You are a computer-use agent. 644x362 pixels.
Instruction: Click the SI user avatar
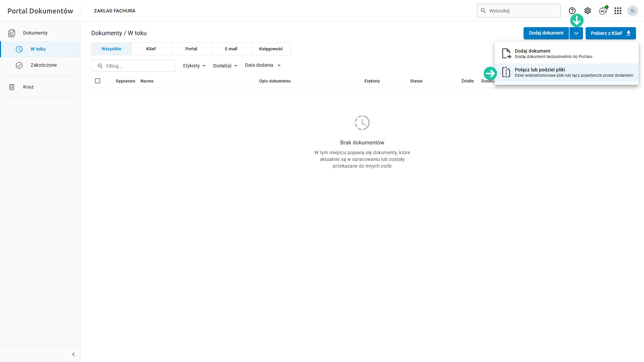click(x=633, y=11)
